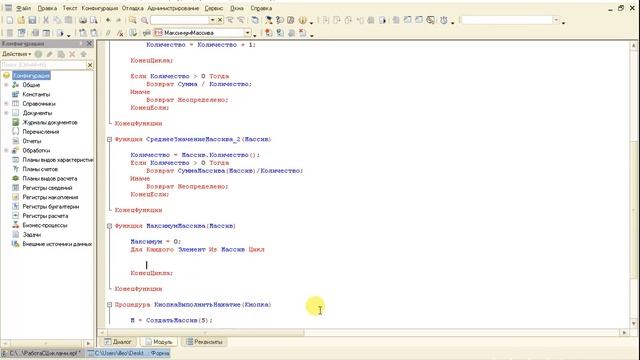640x360 pixels.
Task: Open the toolbar search history dropdown
Action: coord(212,20)
